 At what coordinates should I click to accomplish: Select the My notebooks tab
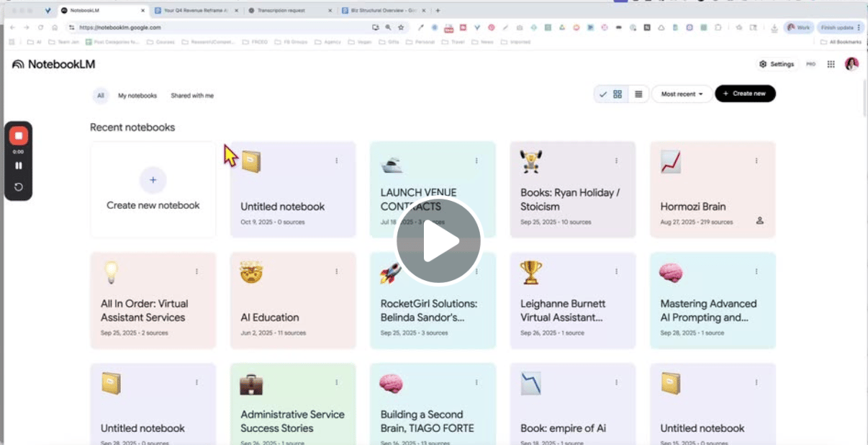pyautogui.click(x=137, y=95)
